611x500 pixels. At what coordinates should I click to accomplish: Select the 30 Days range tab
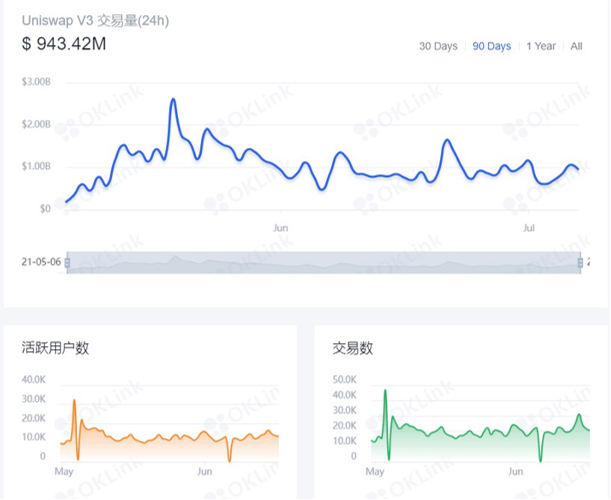click(438, 46)
